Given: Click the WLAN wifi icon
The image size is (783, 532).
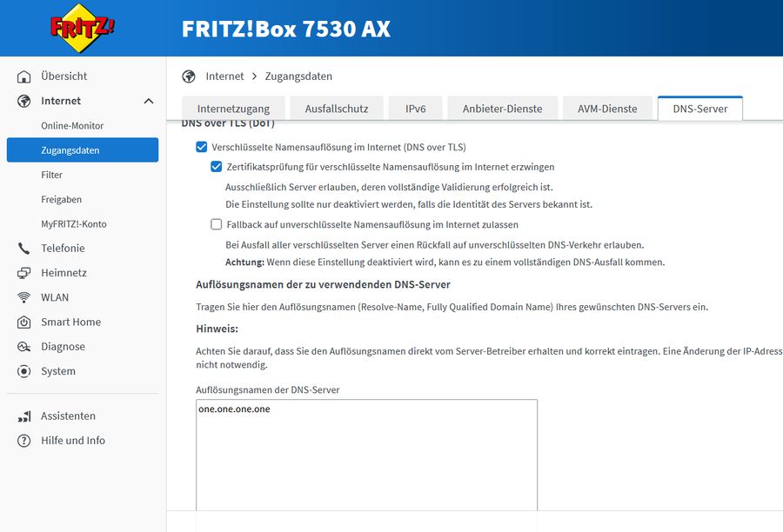Looking at the screenshot, I should [x=24, y=297].
